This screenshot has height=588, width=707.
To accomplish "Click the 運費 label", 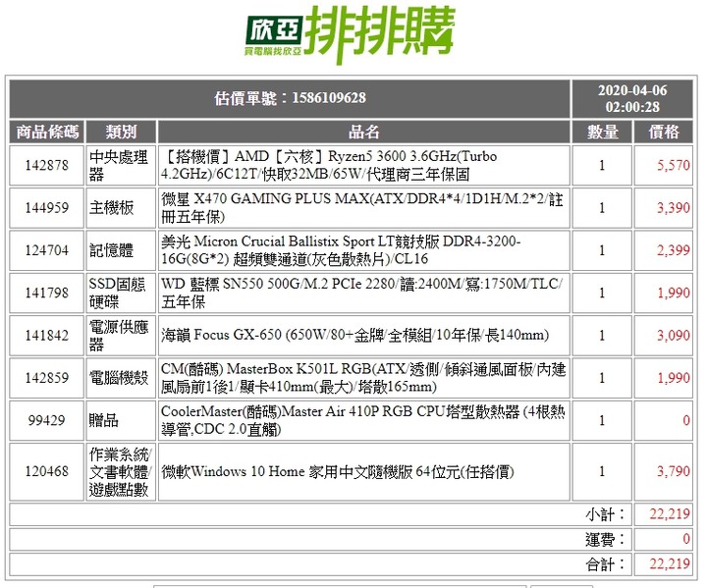I will [x=605, y=539].
